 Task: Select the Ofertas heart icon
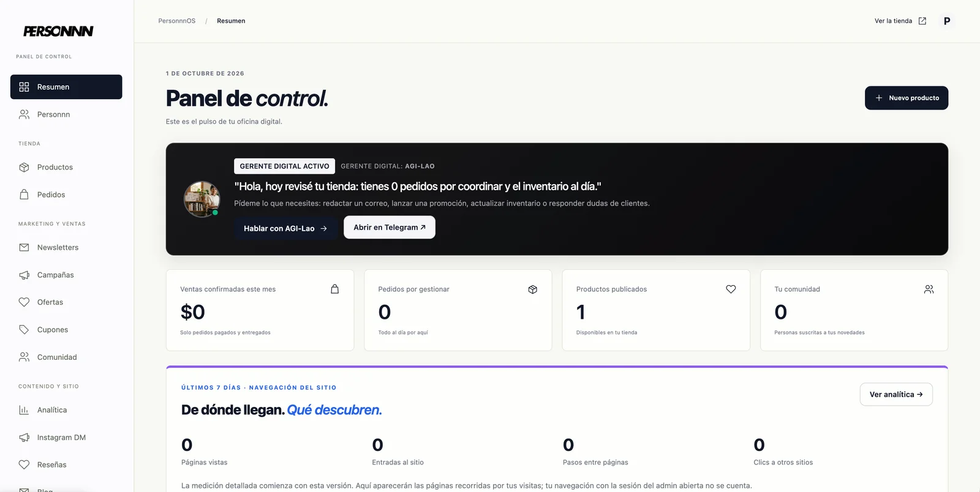pos(24,302)
